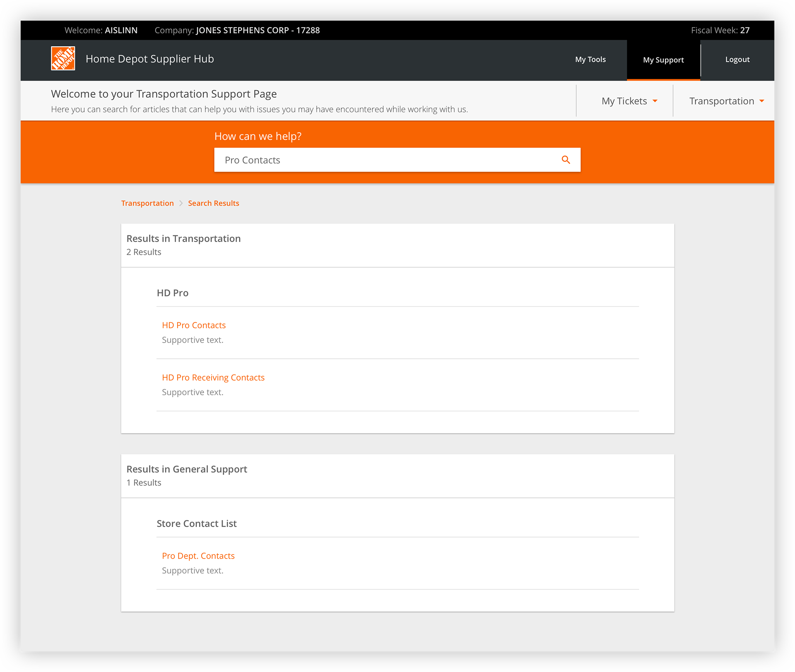
Task: Expand the Transportation dropdown menu
Action: click(x=726, y=101)
